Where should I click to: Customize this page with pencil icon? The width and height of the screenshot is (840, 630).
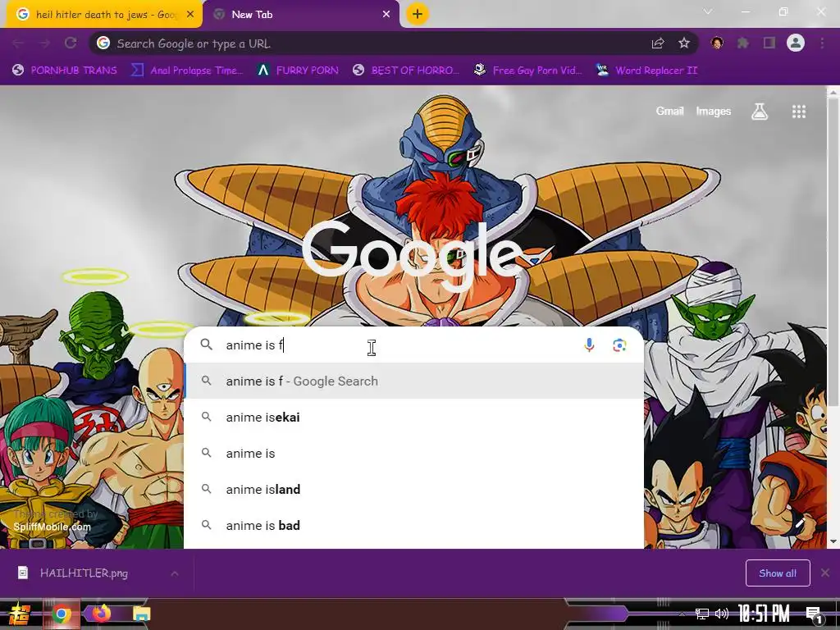[x=801, y=523]
